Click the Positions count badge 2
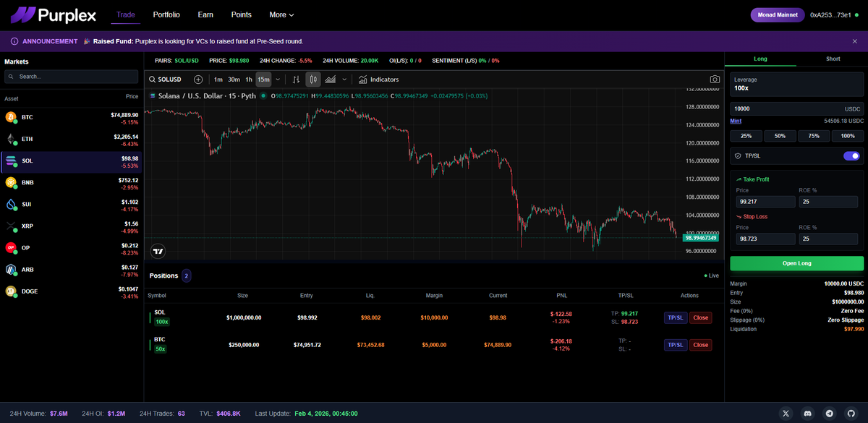 (x=187, y=275)
